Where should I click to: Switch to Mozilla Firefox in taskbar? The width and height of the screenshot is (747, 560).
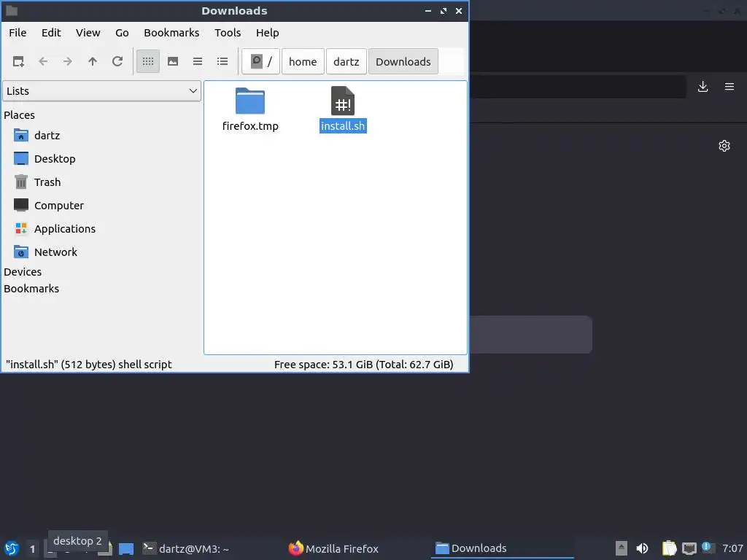tap(333, 548)
